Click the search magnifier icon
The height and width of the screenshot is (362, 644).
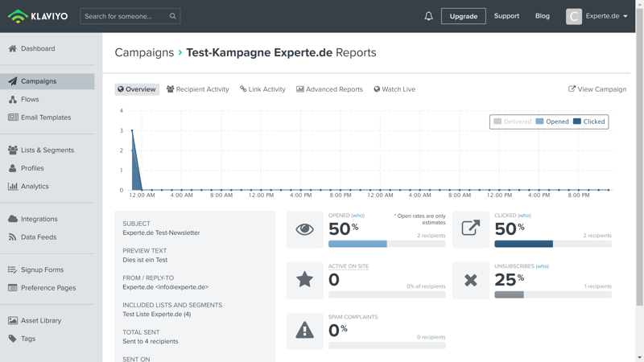[172, 16]
